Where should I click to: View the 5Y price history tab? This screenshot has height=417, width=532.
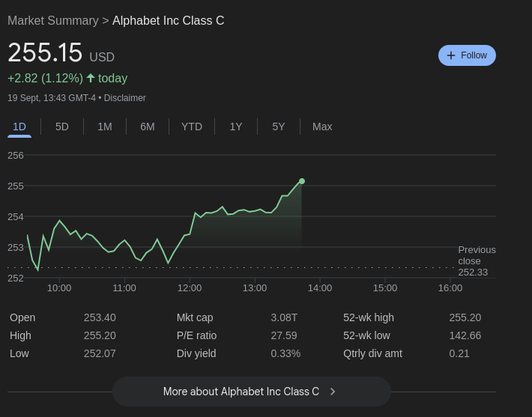tap(279, 127)
